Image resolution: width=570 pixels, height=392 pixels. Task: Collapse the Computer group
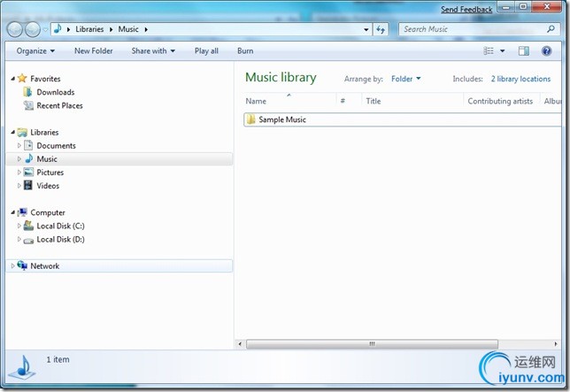(x=13, y=212)
